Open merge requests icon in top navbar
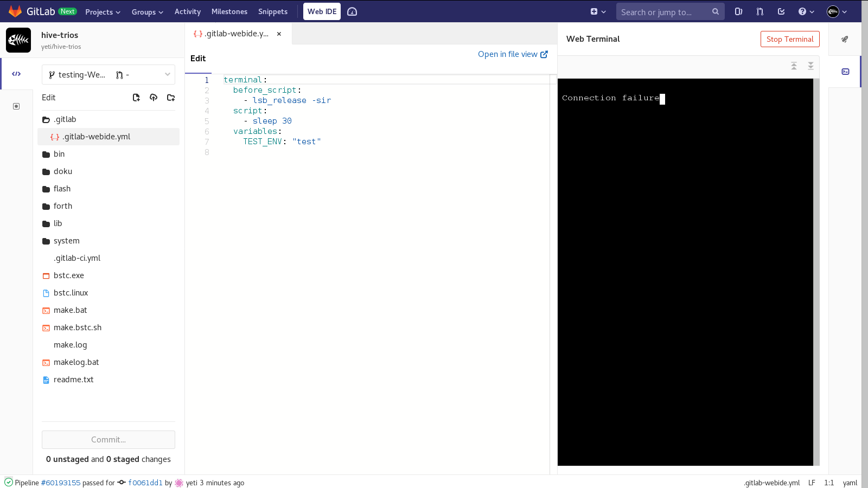 click(759, 11)
